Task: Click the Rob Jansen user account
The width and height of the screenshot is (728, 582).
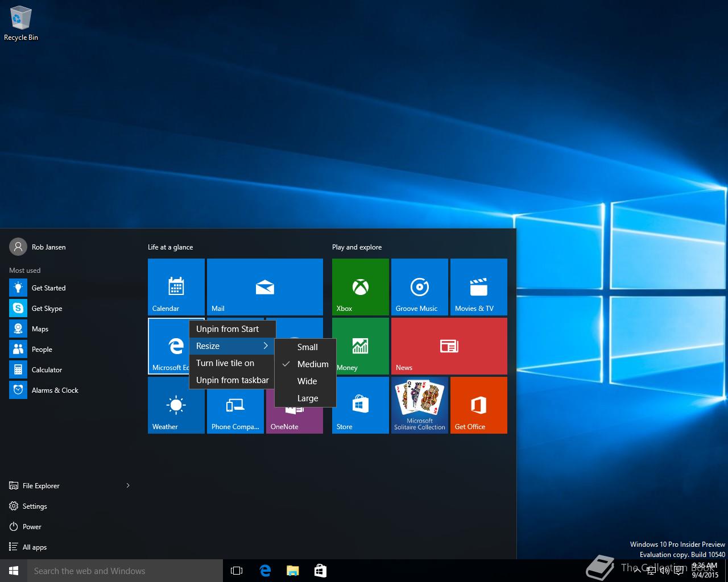Action: pos(38,247)
